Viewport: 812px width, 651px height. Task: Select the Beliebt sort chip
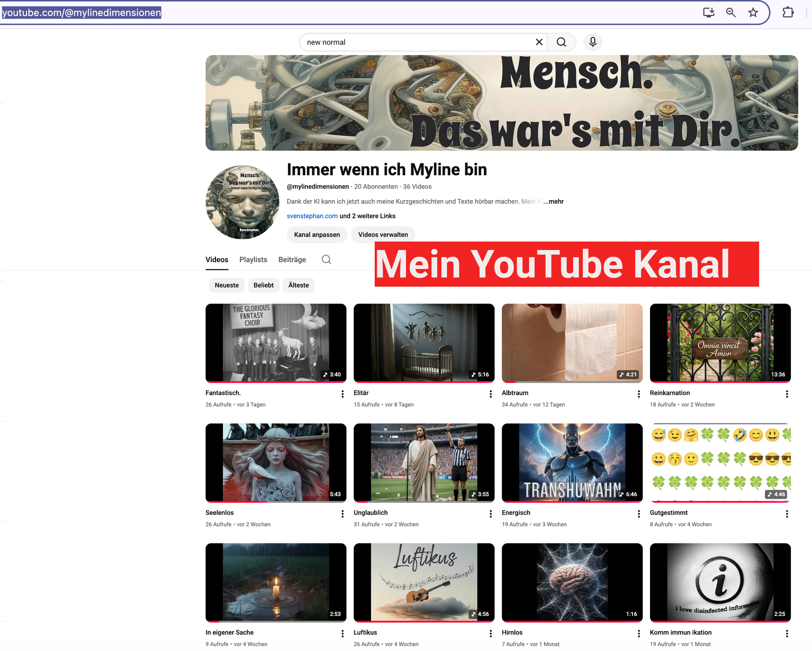(263, 285)
